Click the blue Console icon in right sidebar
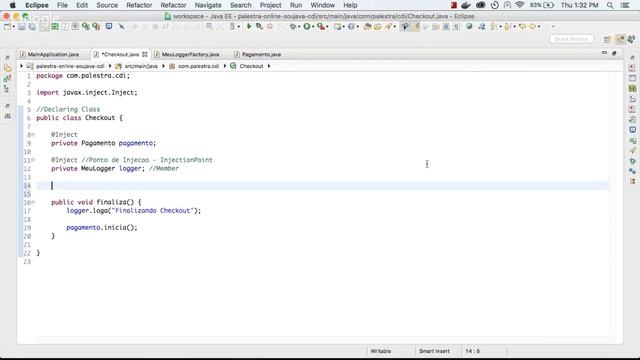640x360 pixels. pos(632,130)
